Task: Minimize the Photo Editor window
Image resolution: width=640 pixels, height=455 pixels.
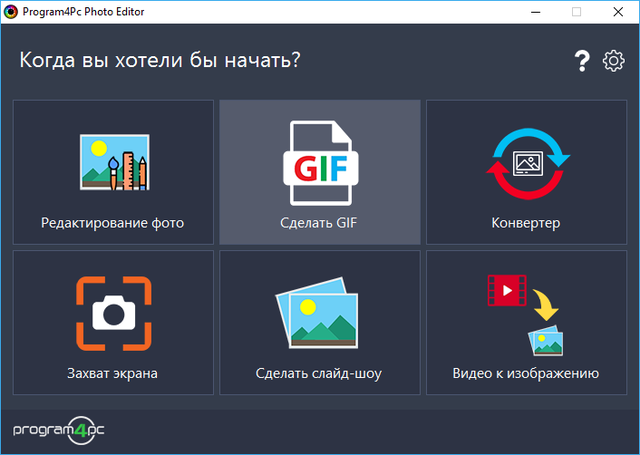Action: click(x=530, y=12)
